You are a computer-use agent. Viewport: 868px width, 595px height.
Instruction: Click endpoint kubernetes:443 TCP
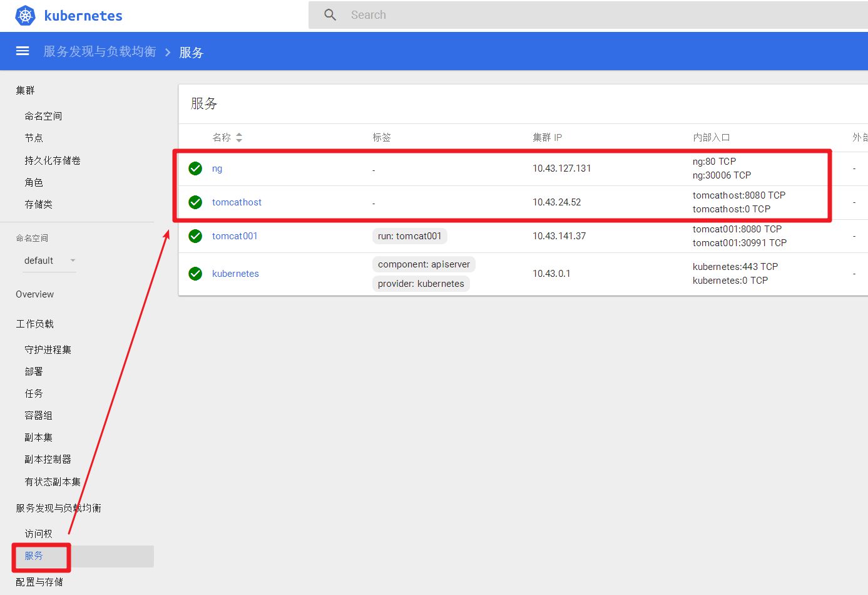pos(735,267)
